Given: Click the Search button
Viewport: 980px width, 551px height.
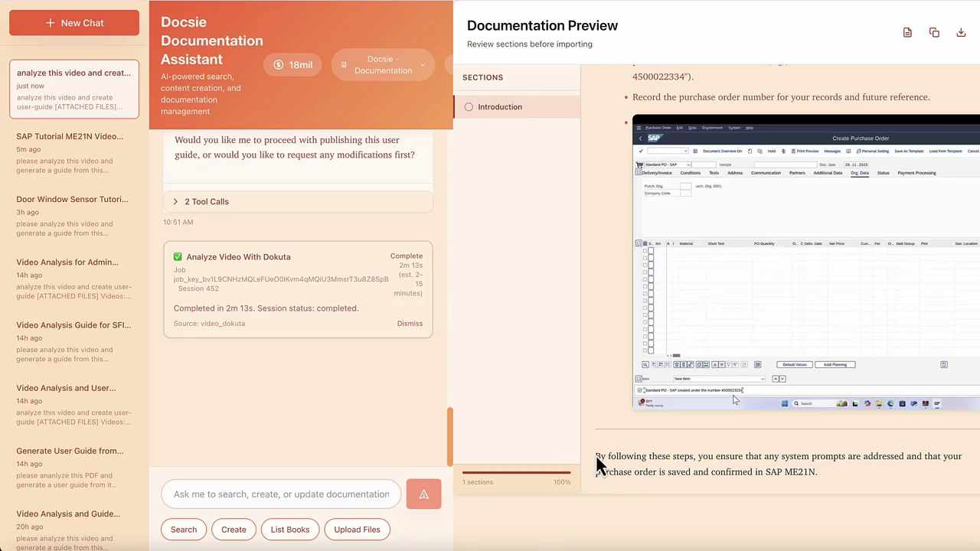Looking at the screenshot, I should pos(183,529).
